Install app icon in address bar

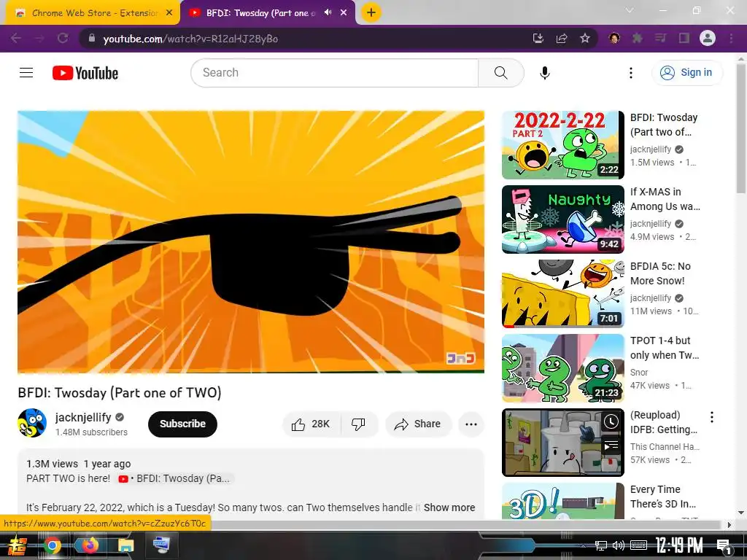coord(538,38)
